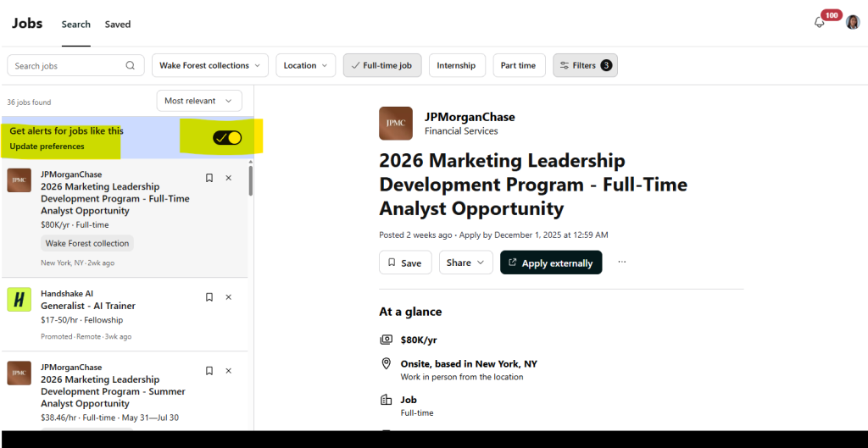
Task: Click the Apply externally button
Action: click(x=551, y=263)
